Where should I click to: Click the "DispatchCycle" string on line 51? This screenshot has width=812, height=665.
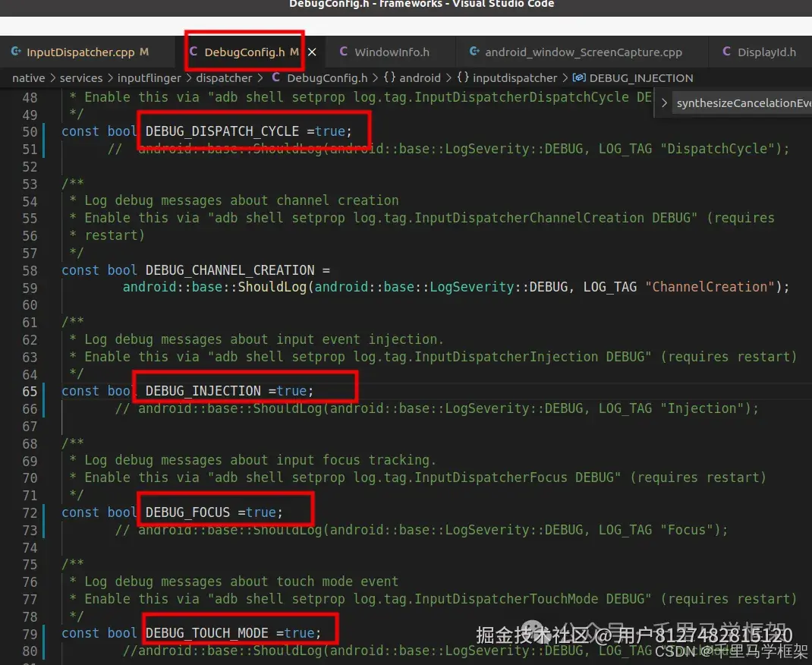[x=717, y=149]
